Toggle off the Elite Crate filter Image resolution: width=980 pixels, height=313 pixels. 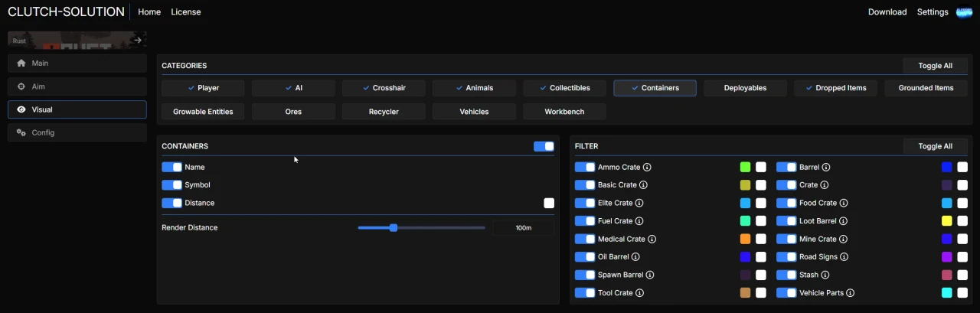[x=585, y=203]
